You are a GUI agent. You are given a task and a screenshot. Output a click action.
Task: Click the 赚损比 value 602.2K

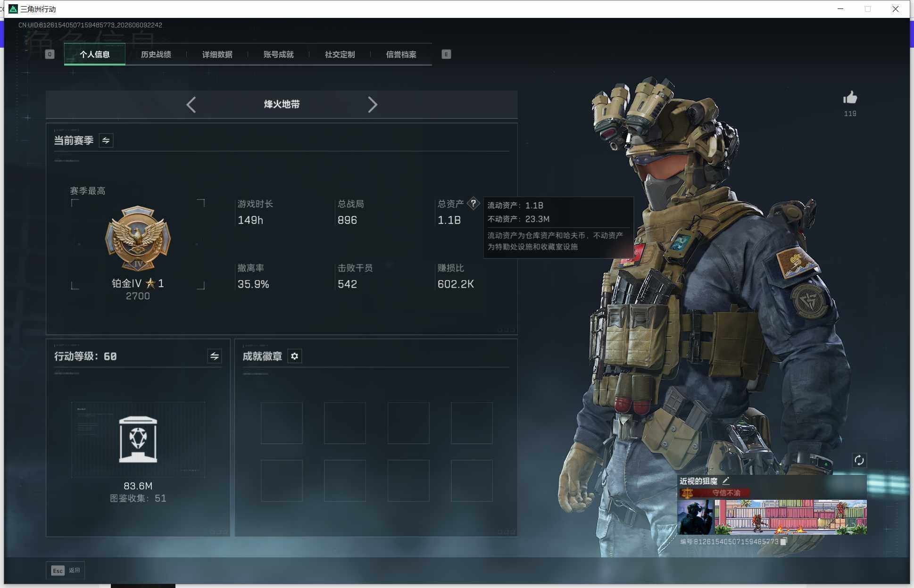pos(456,284)
